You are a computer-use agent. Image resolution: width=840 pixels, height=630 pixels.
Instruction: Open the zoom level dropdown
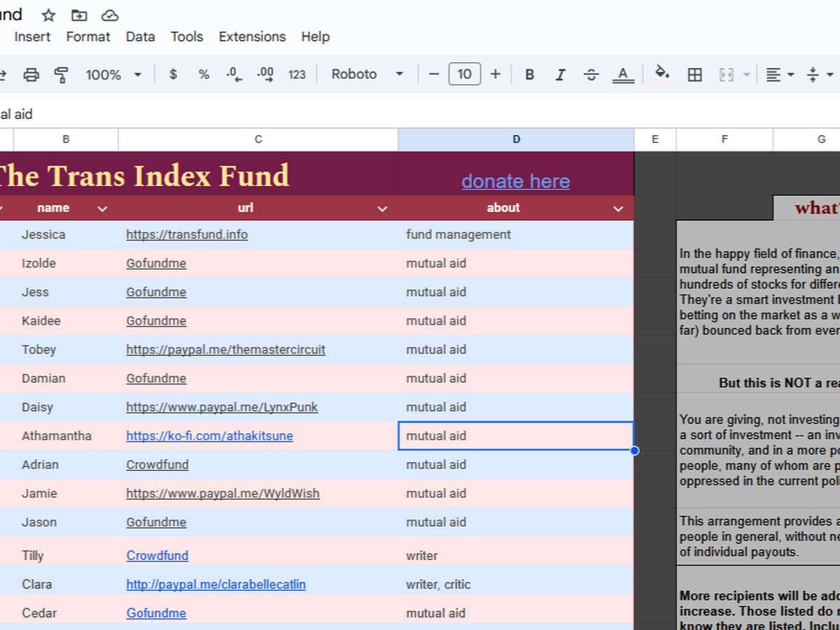coord(113,74)
